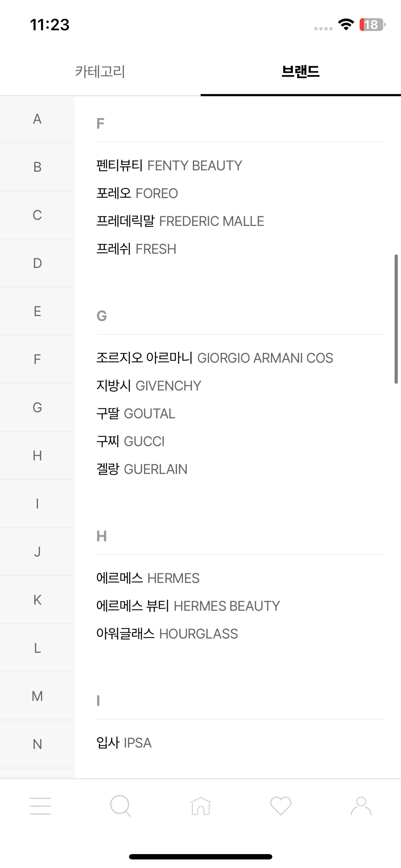This screenshot has height=868, width=401.
Task: Open the hamburger menu icon
Action: click(40, 806)
